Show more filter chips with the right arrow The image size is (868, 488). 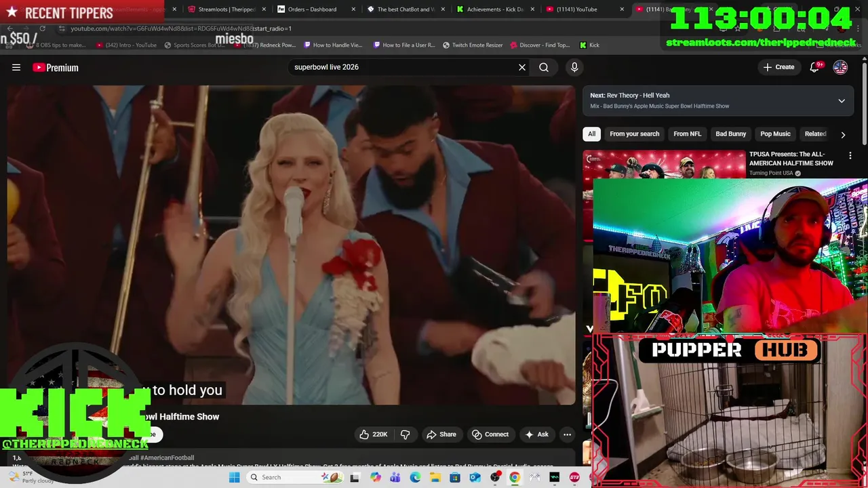click(843, 134)
